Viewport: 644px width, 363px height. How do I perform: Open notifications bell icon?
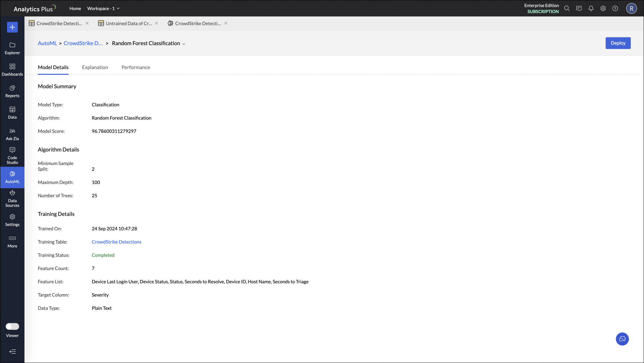591,9
